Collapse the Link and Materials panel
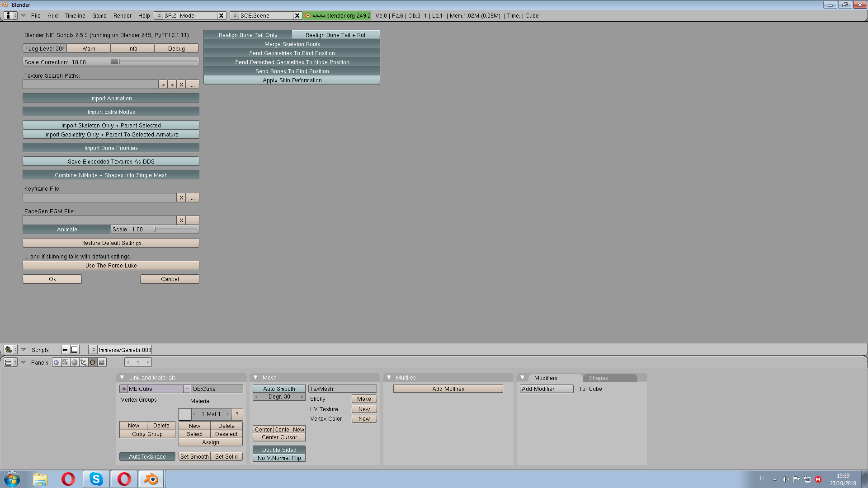The height and width of the screenshot is (488, 868). [122, 378]
